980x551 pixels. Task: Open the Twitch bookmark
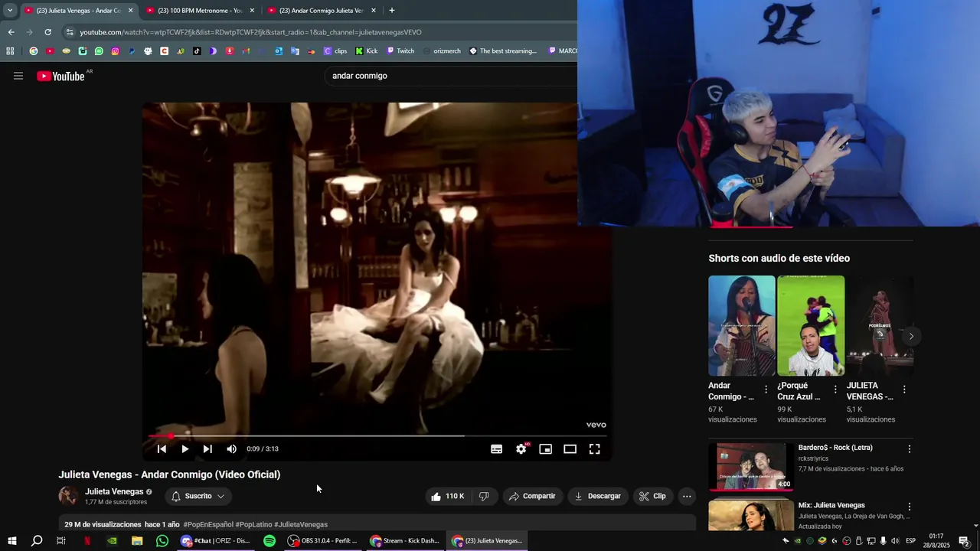coord(400,51)
